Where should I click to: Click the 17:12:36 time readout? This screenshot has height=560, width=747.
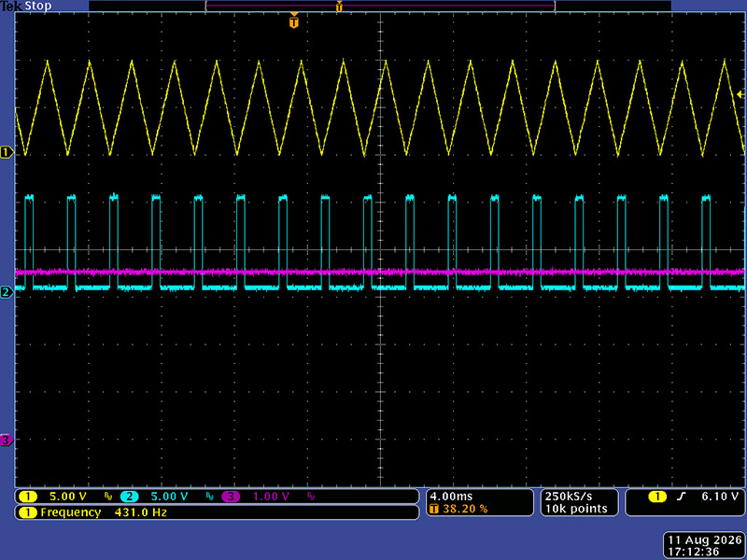pos(694,553)
